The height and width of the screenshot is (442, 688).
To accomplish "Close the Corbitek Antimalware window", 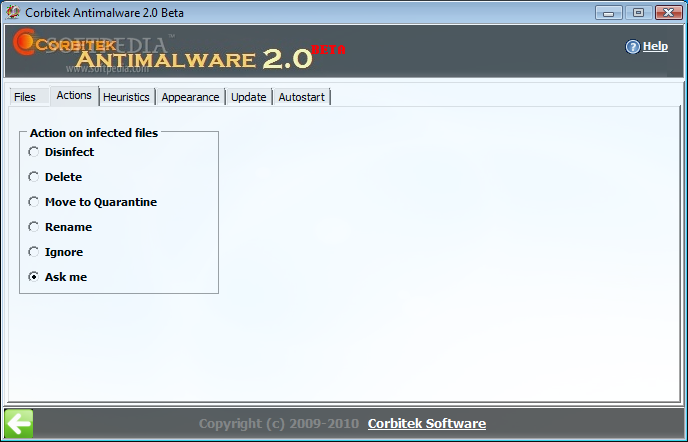I will tap(668, 13).
